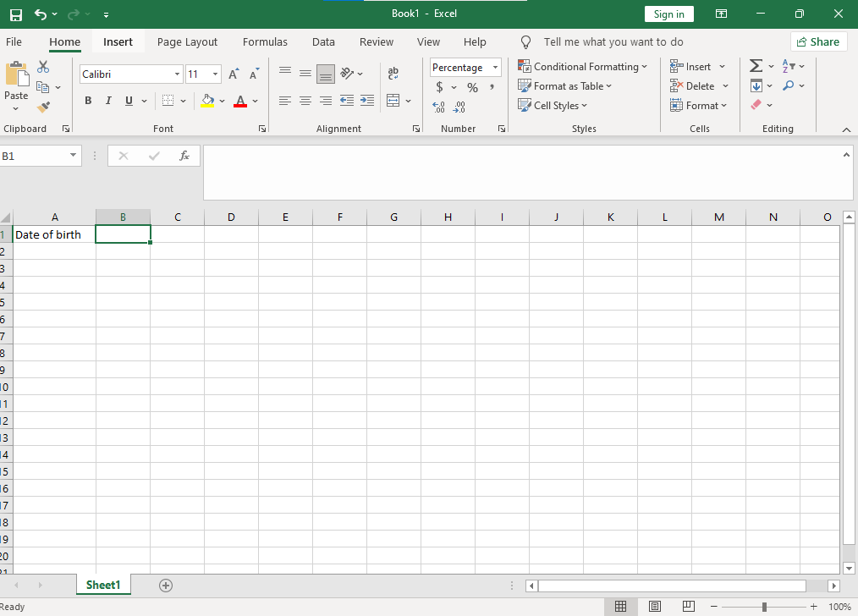This screenshot has width=858, height=616.
Task: Open the Formulas ribbon tab
Action: (x=265, y=41)
